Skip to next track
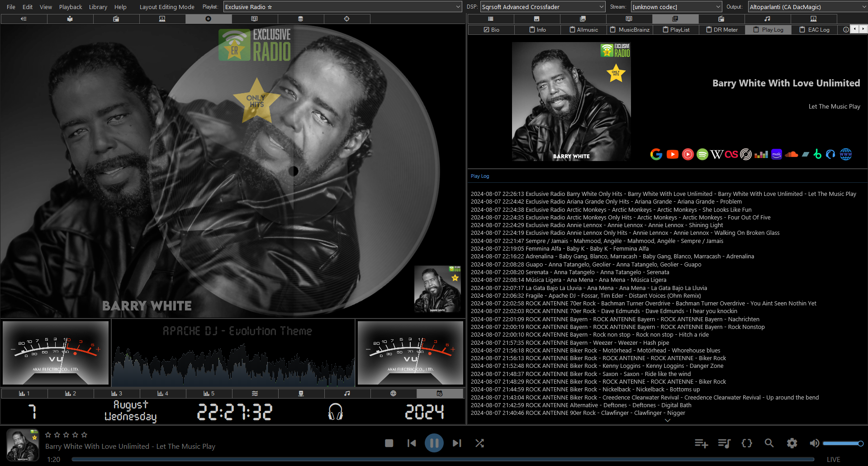Screen dimensions: 868x466 coord(457,443)
